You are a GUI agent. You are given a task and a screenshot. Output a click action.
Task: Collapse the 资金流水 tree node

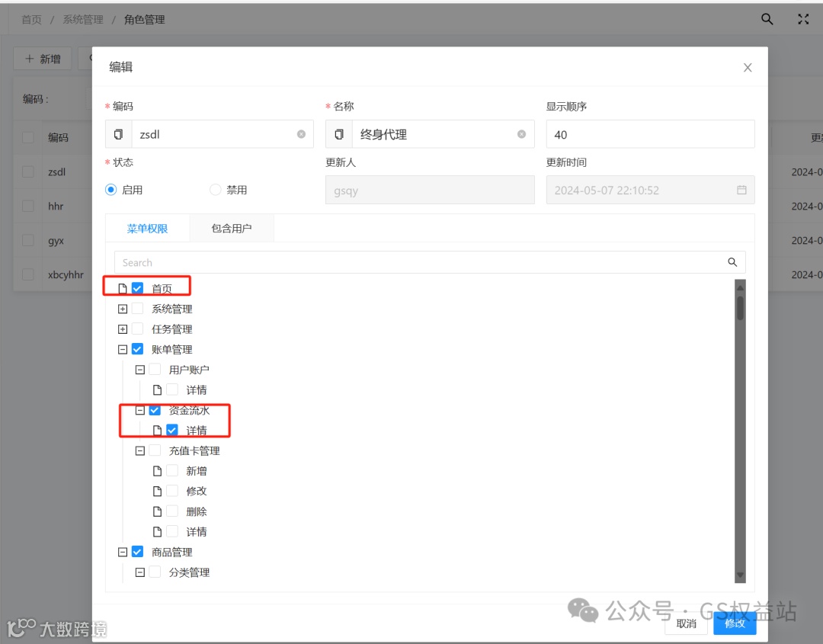(x=140, y=411)
